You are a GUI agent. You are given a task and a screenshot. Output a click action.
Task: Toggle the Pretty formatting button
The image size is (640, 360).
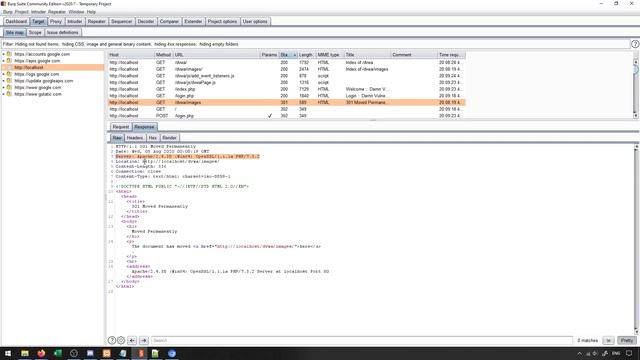pyautogui.click(x=627, y=340)
